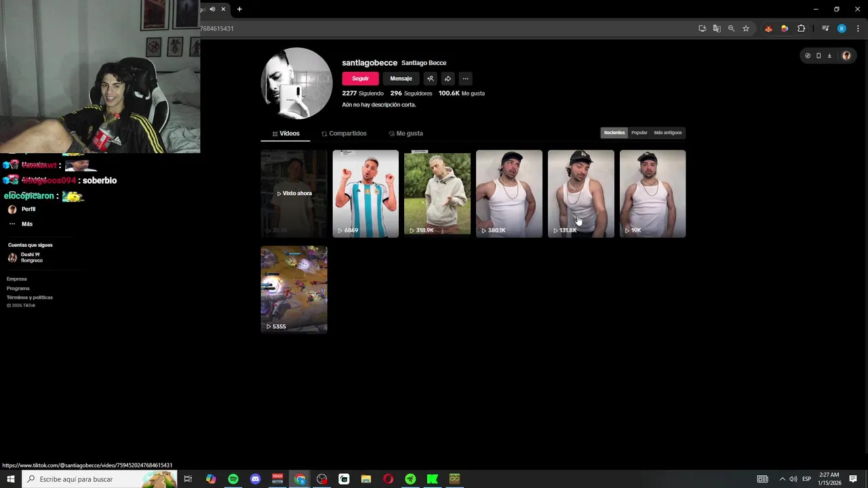Open the profile three-dot more options
868x488 pixels.
pos(465,79)
